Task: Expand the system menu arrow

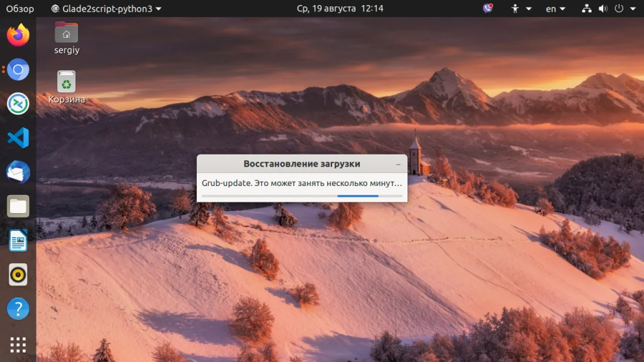Action: (633, 9)
